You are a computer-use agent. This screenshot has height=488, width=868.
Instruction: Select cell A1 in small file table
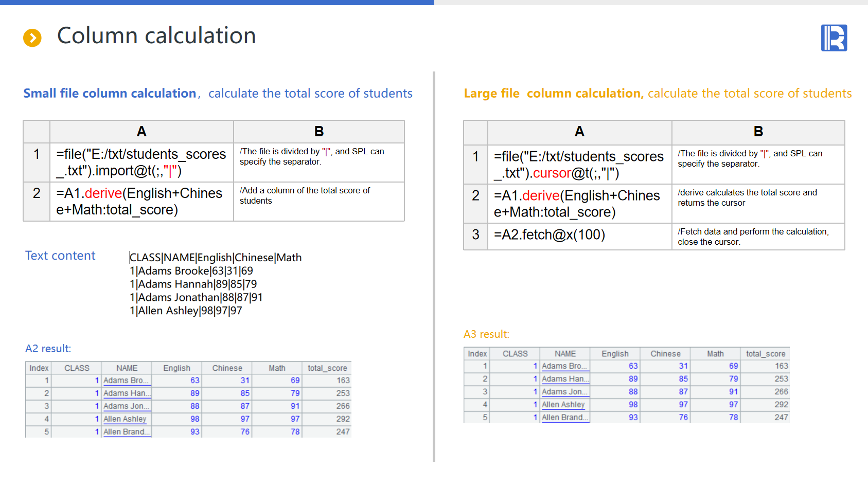(141, 162)
